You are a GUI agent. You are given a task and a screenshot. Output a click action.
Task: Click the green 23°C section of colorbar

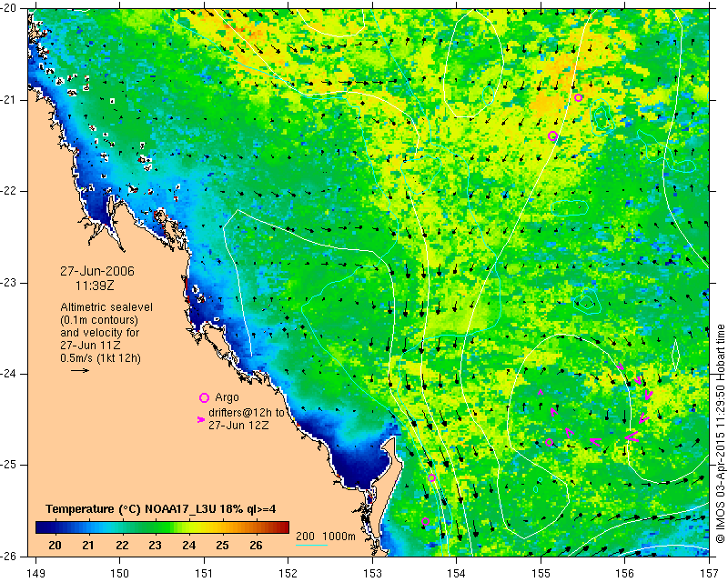pyautogui.click(x=155, y=527)
